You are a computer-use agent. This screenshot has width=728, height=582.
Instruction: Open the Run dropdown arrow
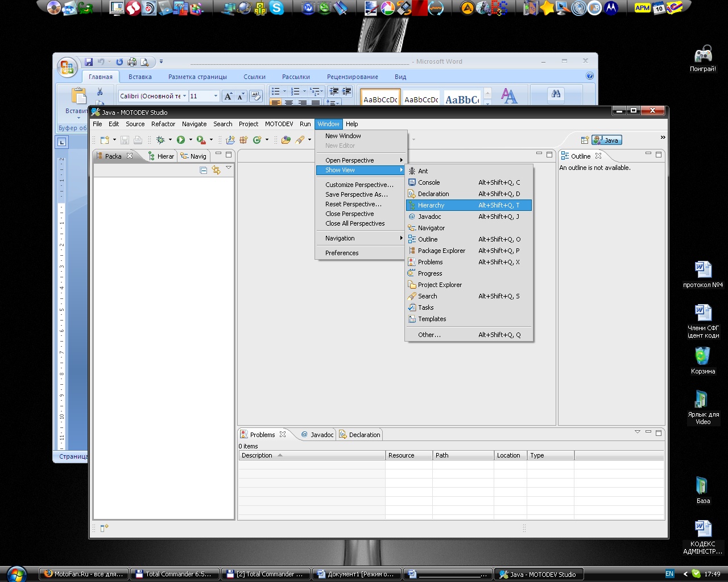191,140
